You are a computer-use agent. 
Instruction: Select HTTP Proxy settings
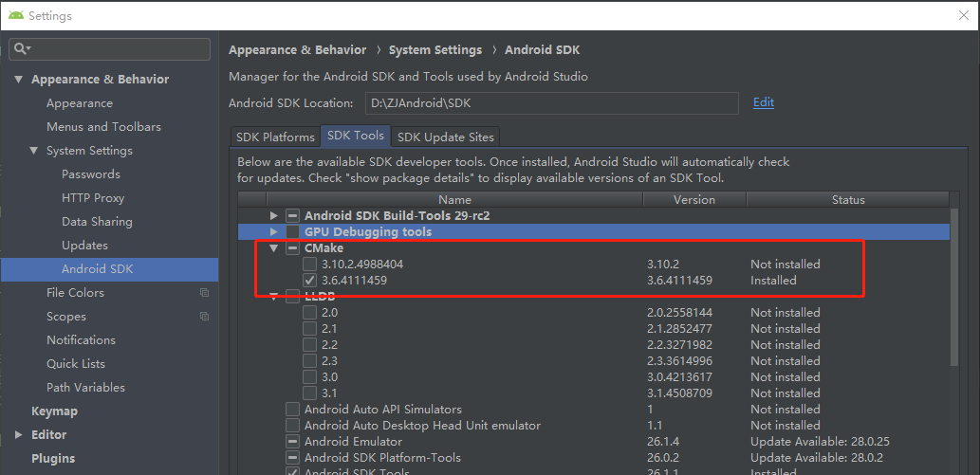coord(93,198)
